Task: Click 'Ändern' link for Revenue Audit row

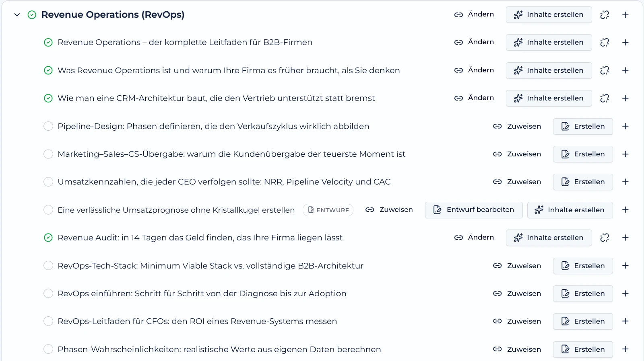Action: coord(474,238)
